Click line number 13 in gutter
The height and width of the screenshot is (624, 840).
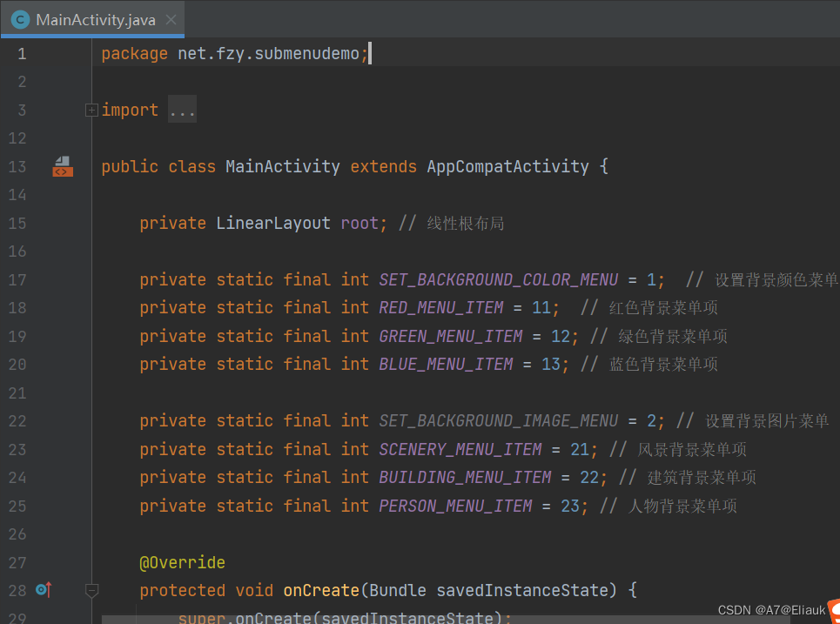click(17, 166)
